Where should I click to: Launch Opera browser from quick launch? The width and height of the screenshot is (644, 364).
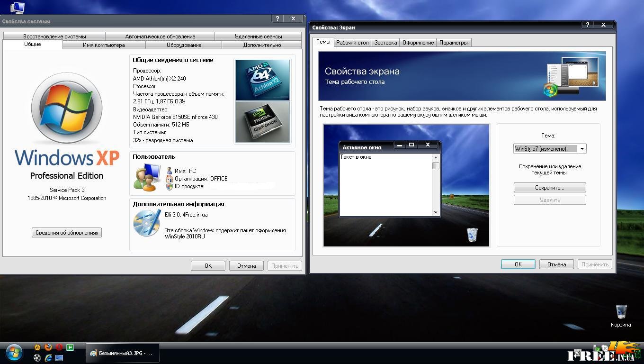[x=59, y=347]
